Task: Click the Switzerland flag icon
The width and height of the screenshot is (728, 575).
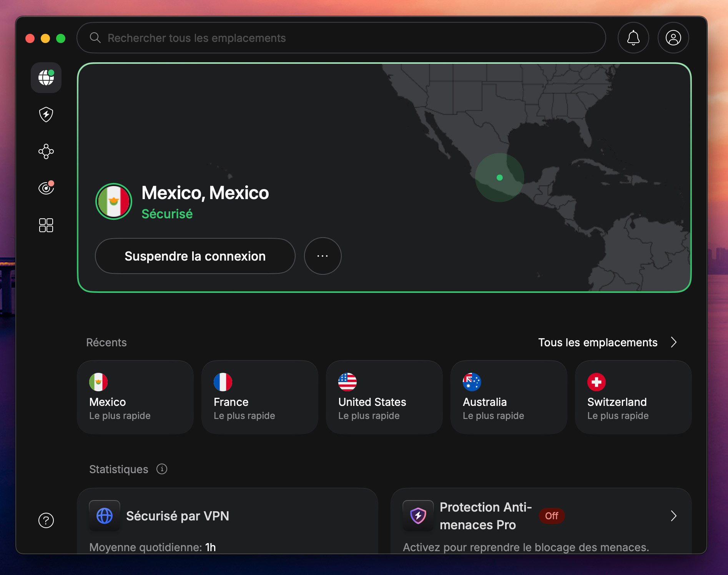Action: (x=597, y=382)
